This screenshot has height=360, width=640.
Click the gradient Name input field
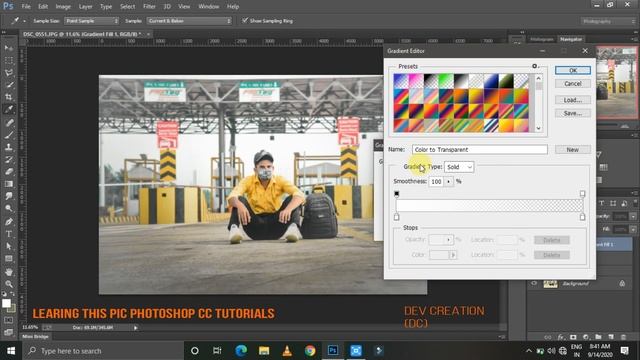tap(480, 149)
